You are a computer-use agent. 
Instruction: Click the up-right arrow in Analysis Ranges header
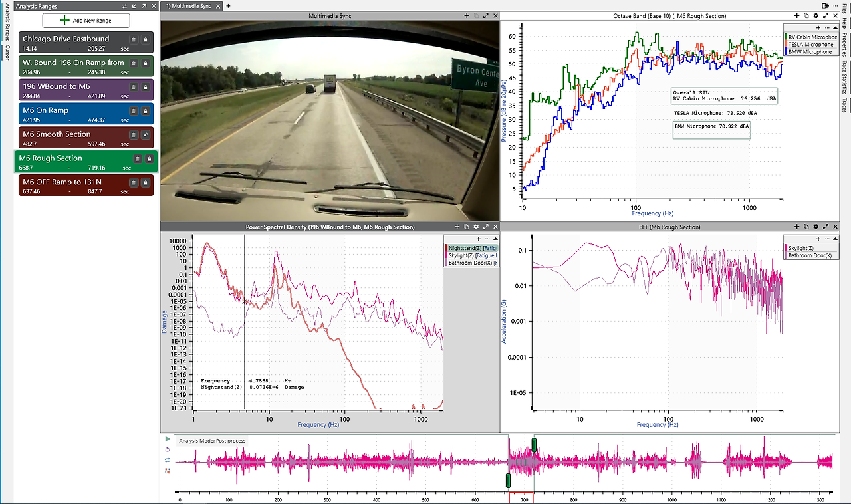click(x=144, y=5)
